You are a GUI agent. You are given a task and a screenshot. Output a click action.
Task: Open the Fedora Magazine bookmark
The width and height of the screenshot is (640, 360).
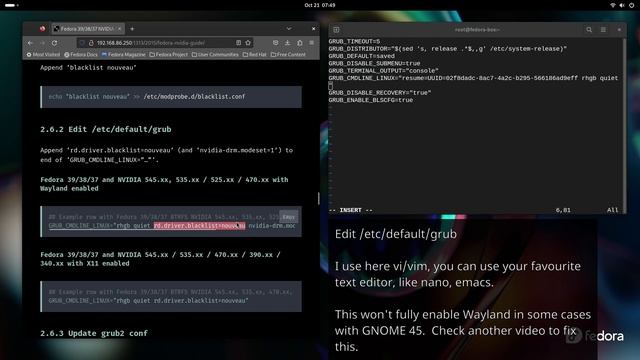coord(124,54)
